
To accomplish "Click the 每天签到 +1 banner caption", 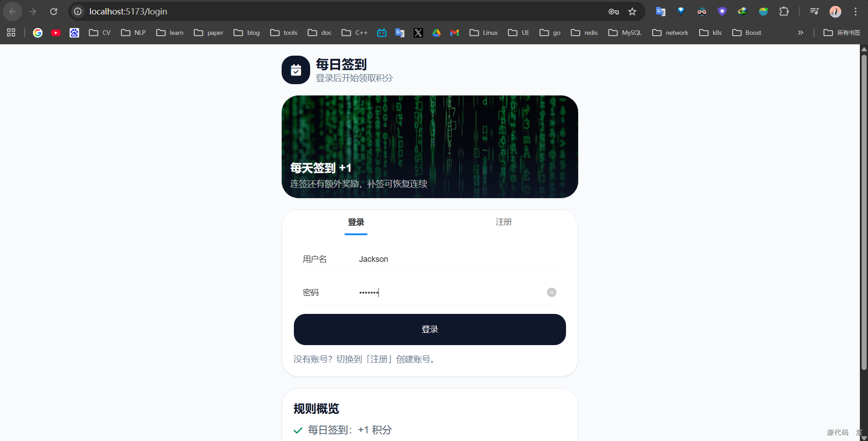I will pyautogui.click(x=321, y=168).
